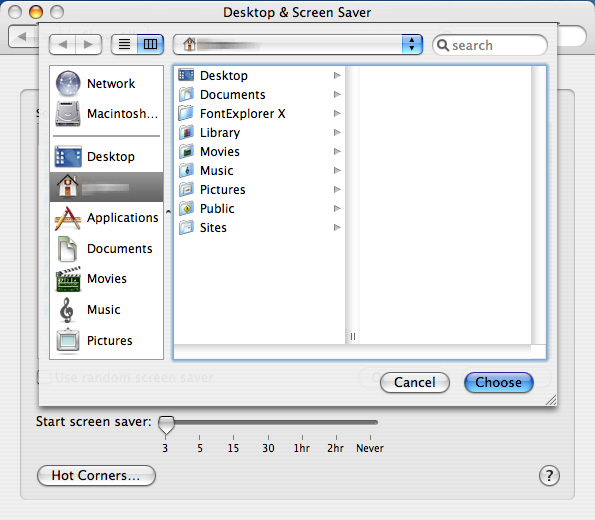Image resolution: width=595 pixels, height=520 pixels.
Task: Click the search input field
Action: [490, 45]
